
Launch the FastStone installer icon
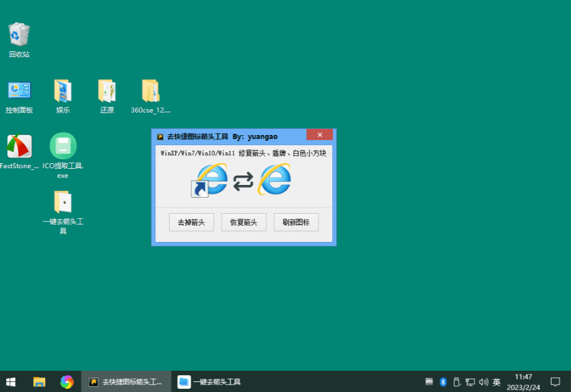pos(19,147)
